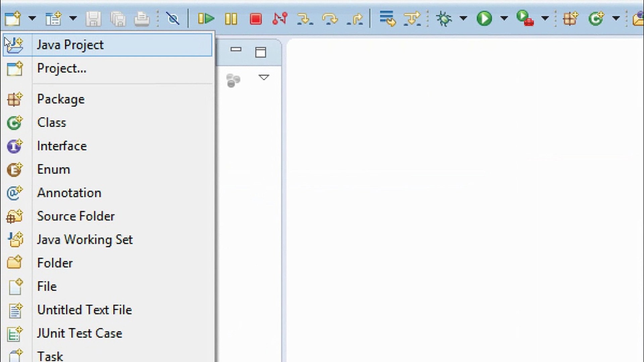Select Package menu entry
644x362 pixels.
[x=107, y=99]
